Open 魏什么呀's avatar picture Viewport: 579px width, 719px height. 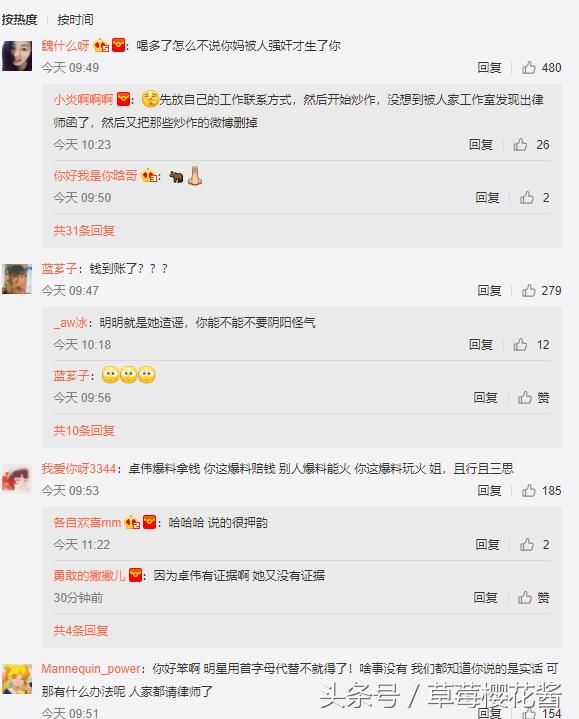pyautogui.click(x=17, y=55)
